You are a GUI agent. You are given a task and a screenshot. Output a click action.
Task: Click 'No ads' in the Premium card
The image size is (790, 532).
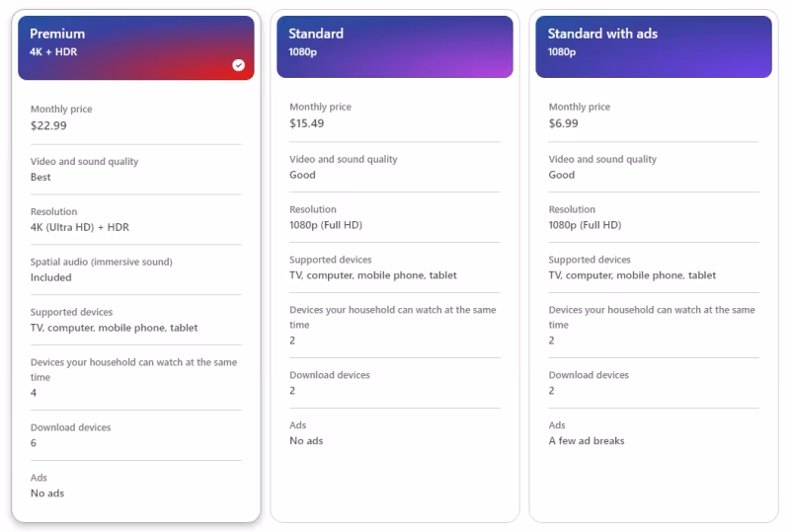(47, 494)
